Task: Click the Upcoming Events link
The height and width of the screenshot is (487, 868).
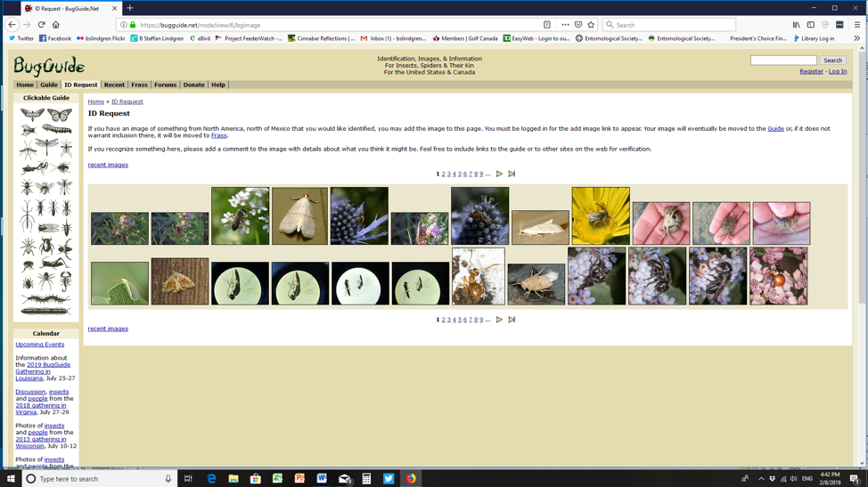Action: point(40,345)
